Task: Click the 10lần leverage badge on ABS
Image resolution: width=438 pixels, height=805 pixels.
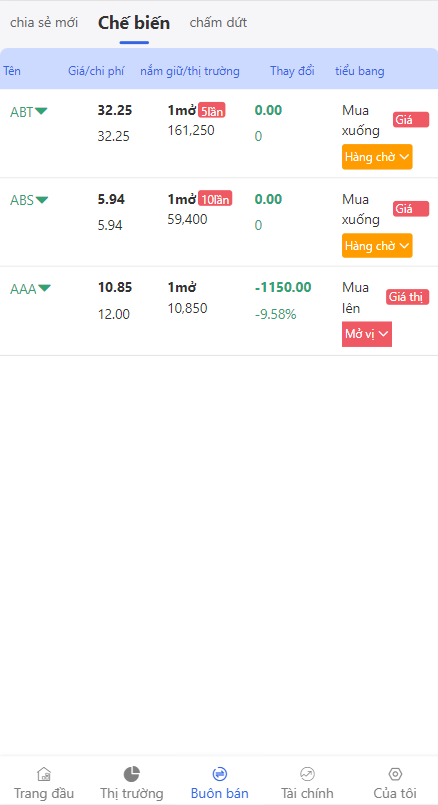Action: tap(215, 199)
